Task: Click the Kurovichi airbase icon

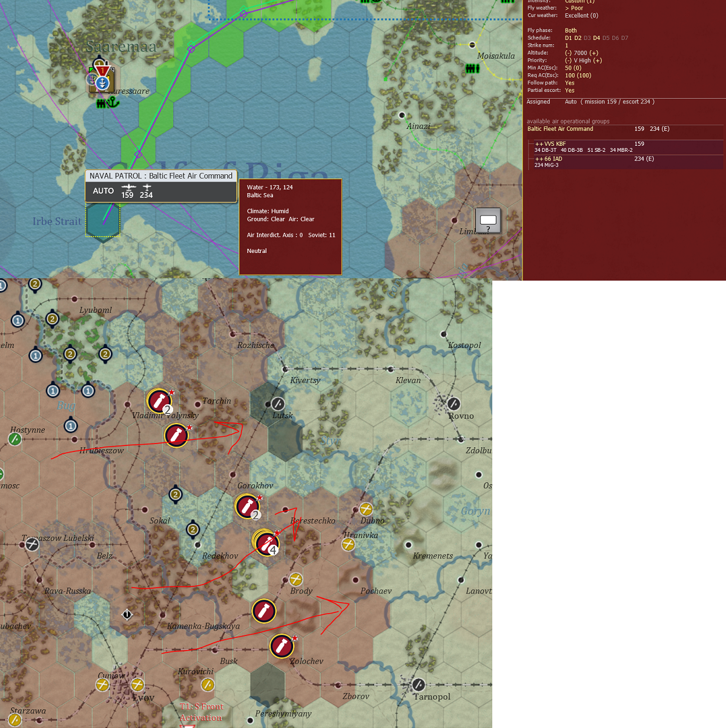Action: 207,684
